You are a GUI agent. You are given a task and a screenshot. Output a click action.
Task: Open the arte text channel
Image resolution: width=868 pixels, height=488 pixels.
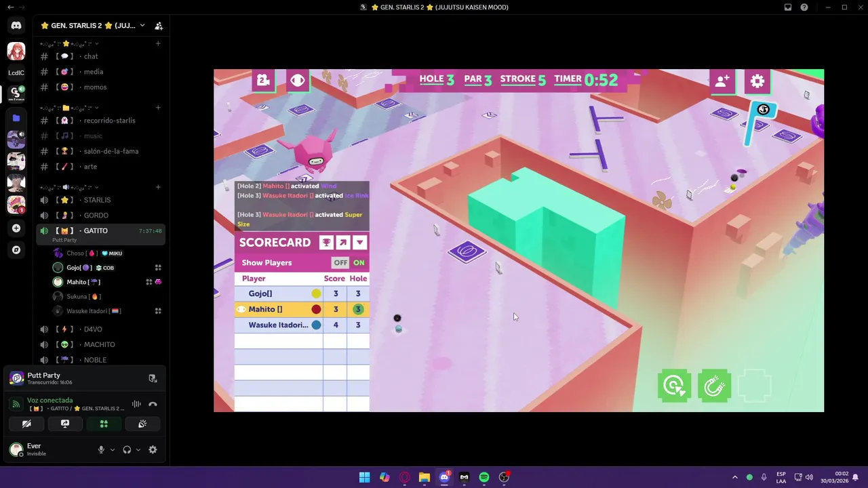click(x=102, y=167)
